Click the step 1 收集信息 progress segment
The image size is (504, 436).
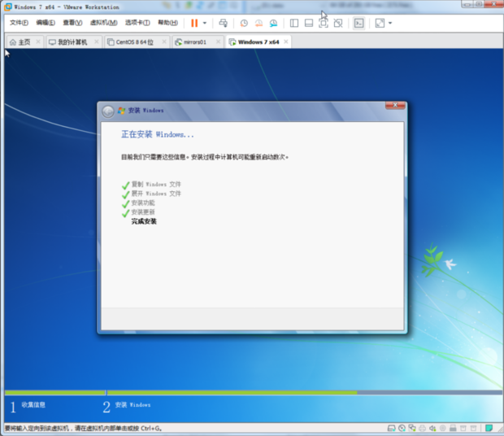coord(55,393)
